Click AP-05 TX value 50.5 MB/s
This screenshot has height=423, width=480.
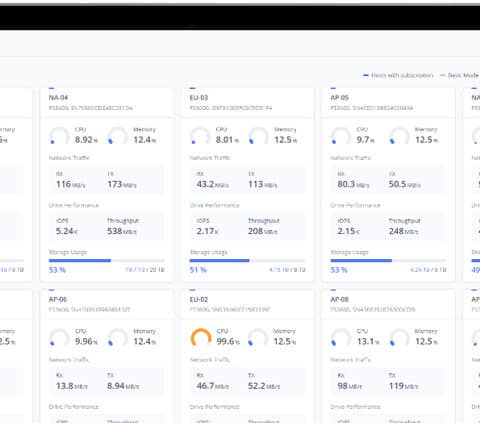point(405,184)
